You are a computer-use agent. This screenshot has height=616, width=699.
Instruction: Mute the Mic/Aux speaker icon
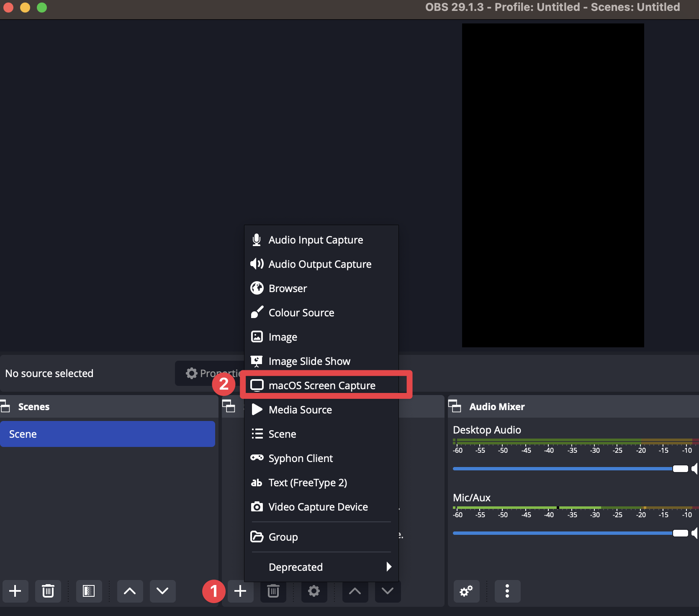[695, 533]
